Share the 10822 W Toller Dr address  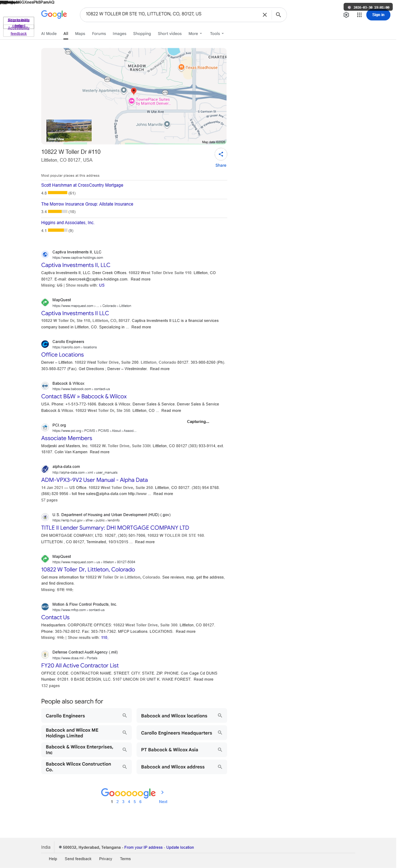221,157
